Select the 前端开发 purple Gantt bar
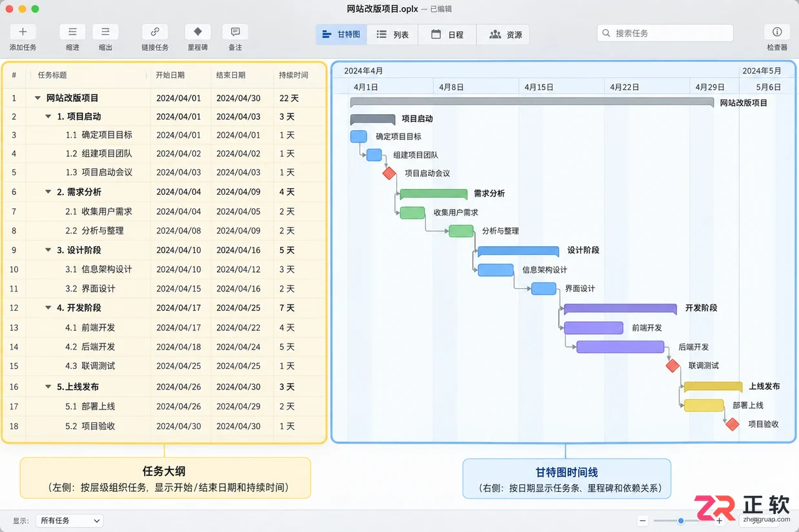Image resolution: width=799 pixels, height=532 pixels. (594, 328)
